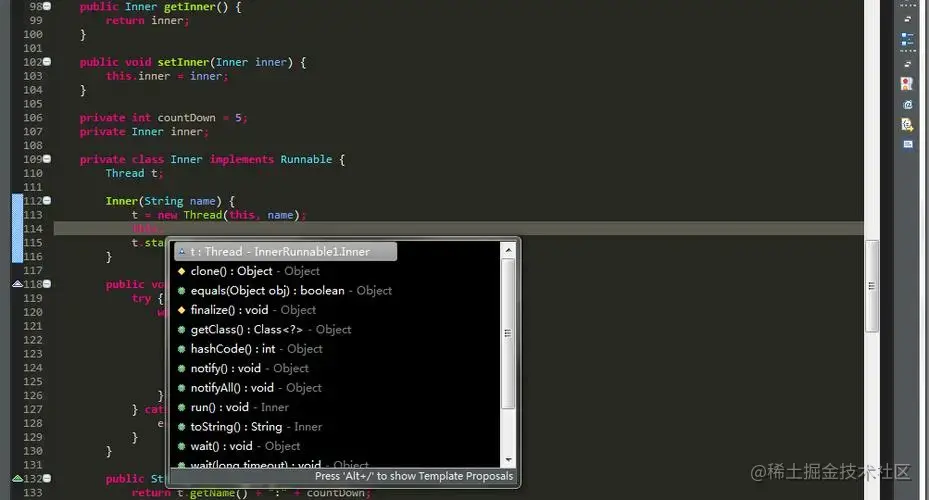This screenshot has height=500, width=929.
Task: Click 'this.inner = inner;' on line 103
Action: 166,76
